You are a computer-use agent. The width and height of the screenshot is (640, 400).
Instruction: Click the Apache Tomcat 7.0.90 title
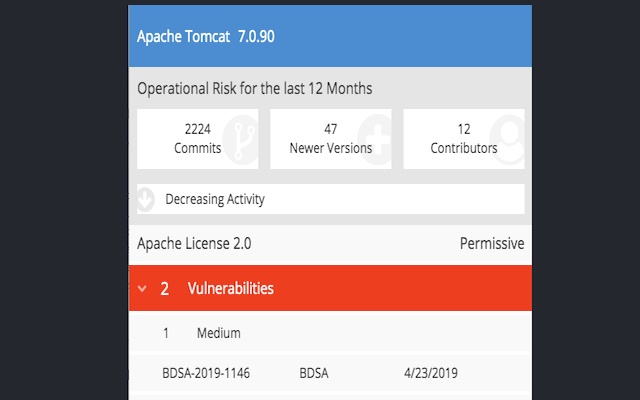[205, 36]
